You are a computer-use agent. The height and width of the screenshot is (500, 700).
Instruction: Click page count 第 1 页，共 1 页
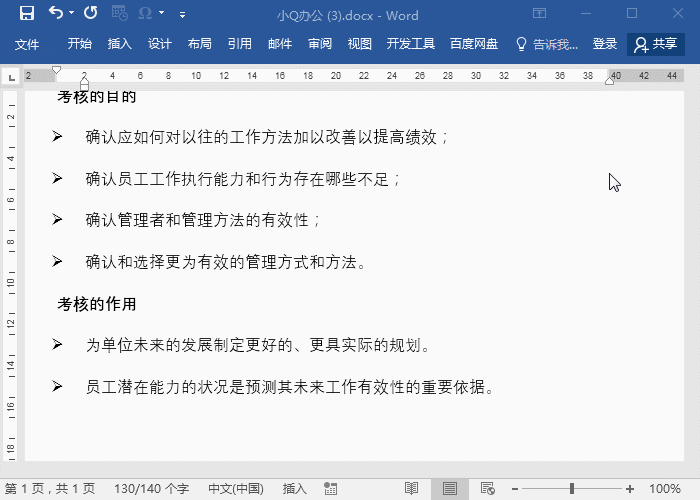click(x=50, y=489)
